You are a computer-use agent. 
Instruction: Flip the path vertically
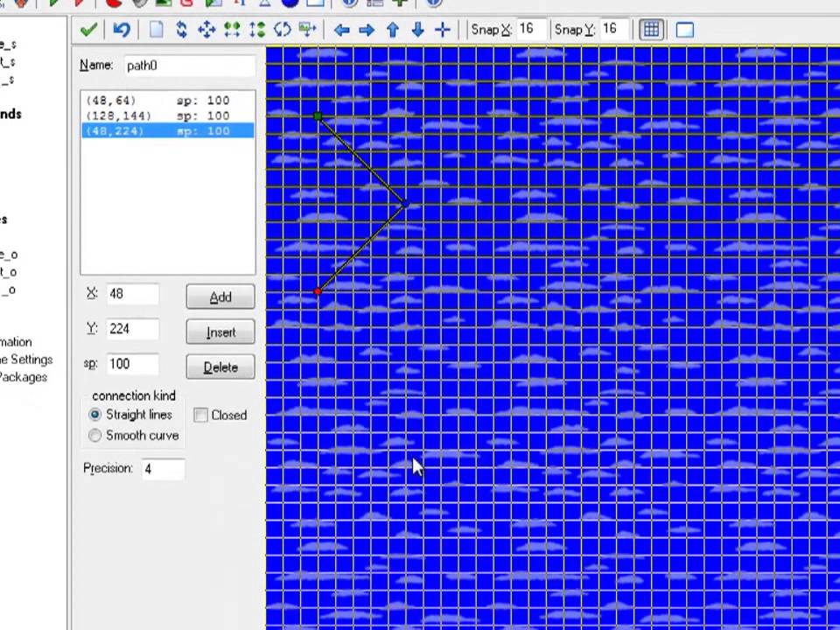[257, 29]
